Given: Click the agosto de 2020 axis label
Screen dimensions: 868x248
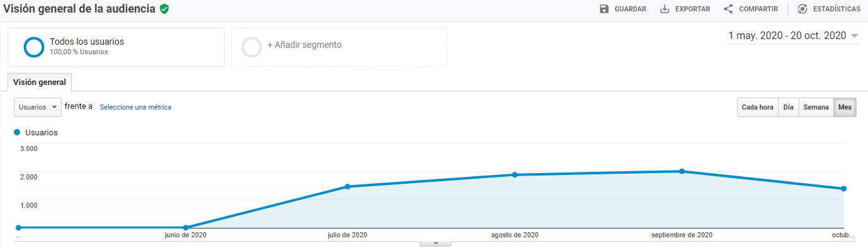Looking at the screenshot, I should pos(515,235).
